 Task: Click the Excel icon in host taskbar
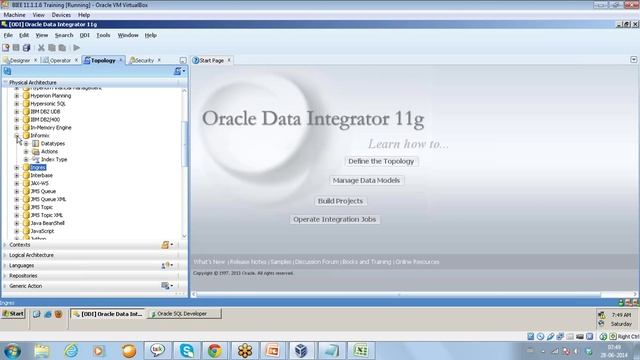360,351
